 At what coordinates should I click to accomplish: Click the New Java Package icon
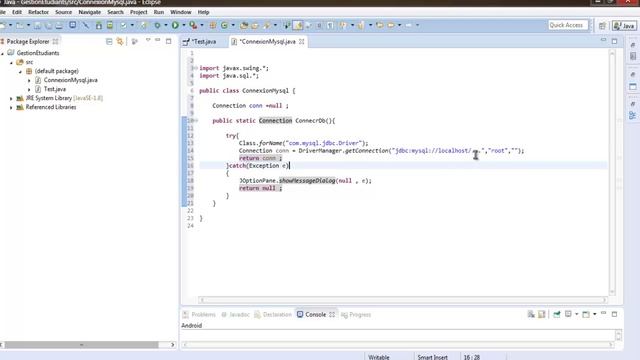(213, 25)
